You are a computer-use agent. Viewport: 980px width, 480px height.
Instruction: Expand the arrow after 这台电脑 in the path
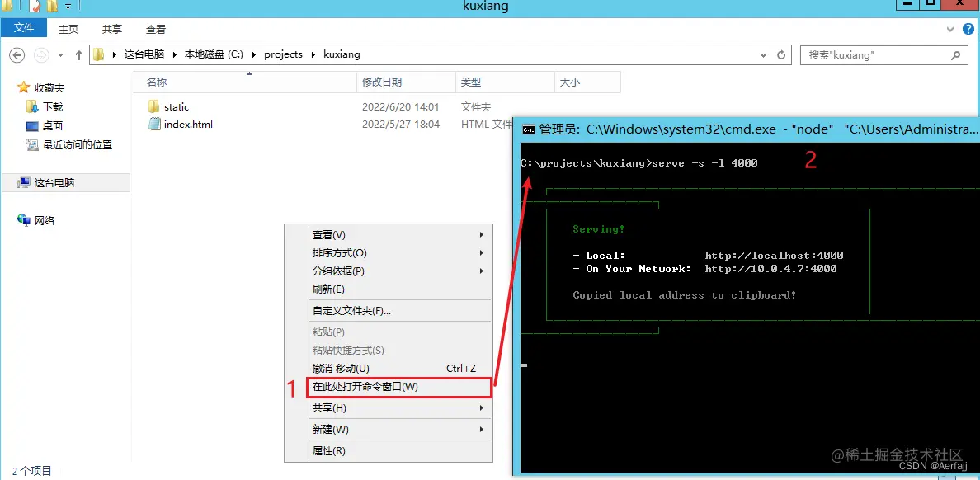point(174,55)
